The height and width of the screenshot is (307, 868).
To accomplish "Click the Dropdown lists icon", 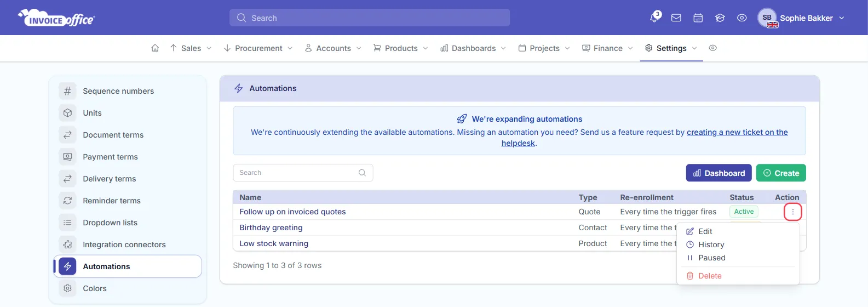I will [67, 223].
